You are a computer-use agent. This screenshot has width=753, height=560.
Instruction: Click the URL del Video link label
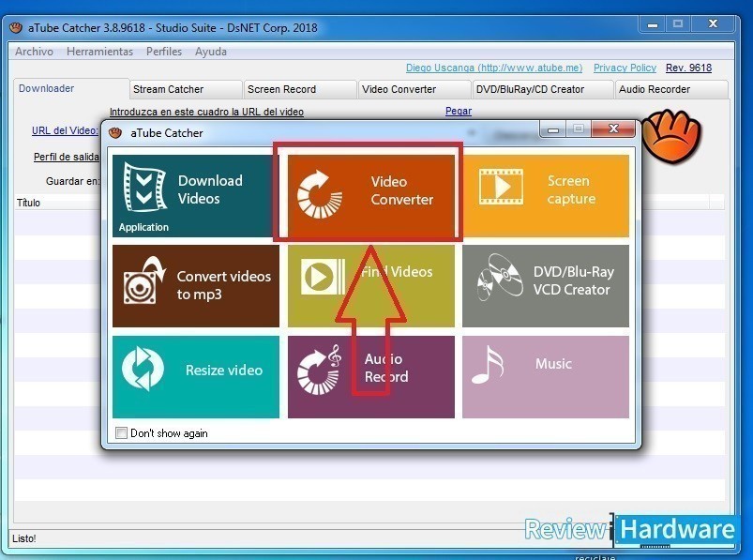click(65, 130)
